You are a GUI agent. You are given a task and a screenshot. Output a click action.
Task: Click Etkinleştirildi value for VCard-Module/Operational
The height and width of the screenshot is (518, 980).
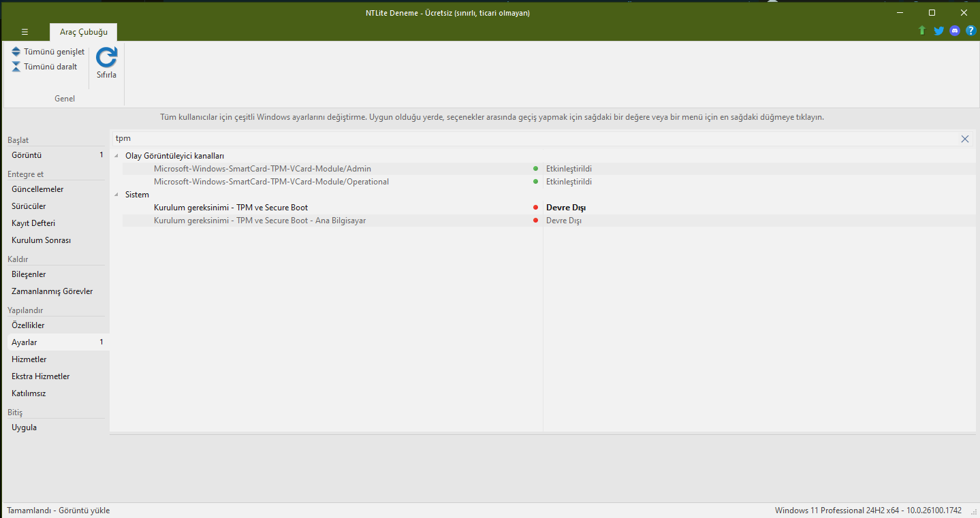569,182
